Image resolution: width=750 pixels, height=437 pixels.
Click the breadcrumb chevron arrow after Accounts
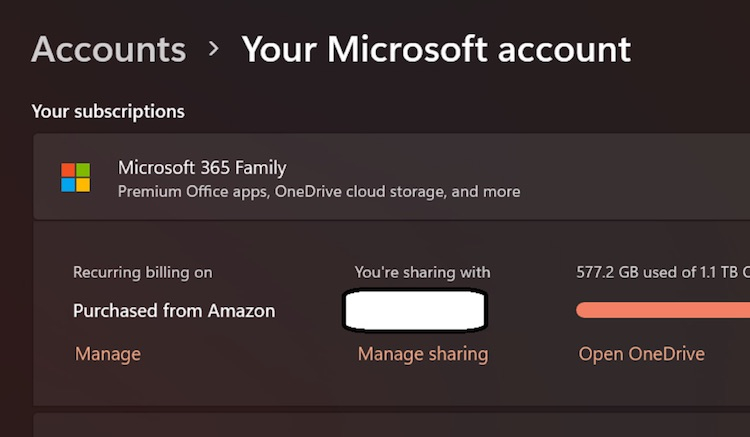coord(214,49)
